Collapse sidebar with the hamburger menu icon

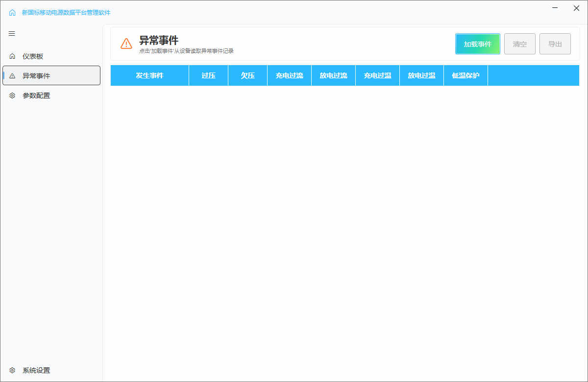pos(12,34)
